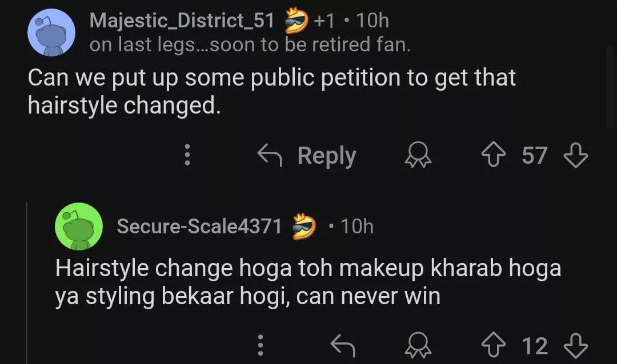This screenshot has height=364, width=617.
Task: Give an award to Majestic_District_51's comment
Action: point(418,155)
